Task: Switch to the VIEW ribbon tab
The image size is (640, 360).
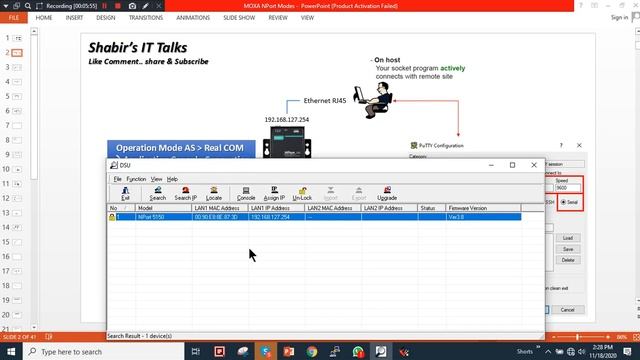Action: [x=307, y=18]
